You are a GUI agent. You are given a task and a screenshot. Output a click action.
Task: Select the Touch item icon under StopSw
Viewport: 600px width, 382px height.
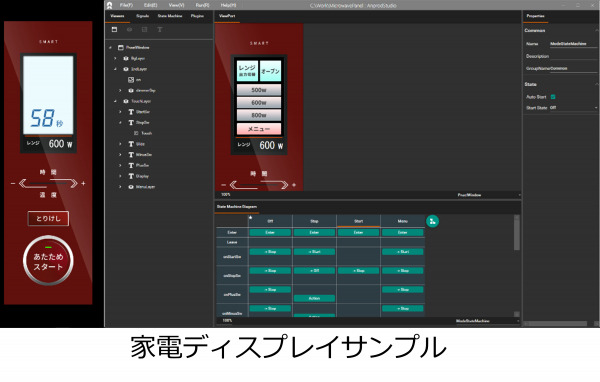136,133
